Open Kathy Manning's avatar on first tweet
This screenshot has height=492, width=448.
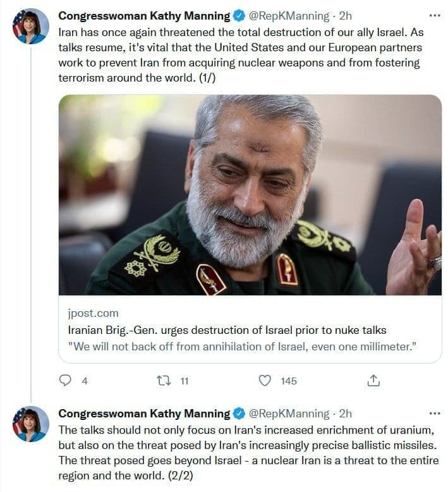point(31,27)
